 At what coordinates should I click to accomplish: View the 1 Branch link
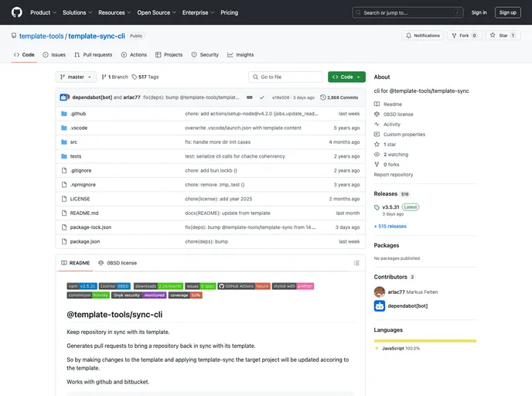(x=114, y=77)
